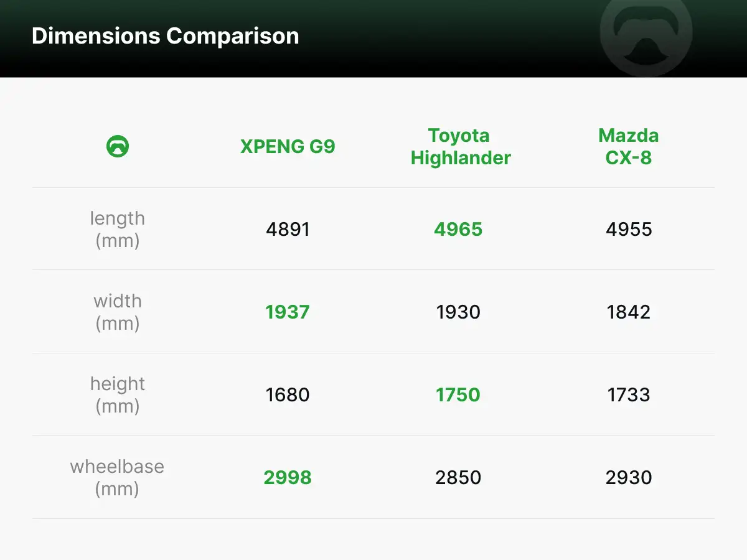Click Mazda CX-8 width value 1842

pos(629,312)
